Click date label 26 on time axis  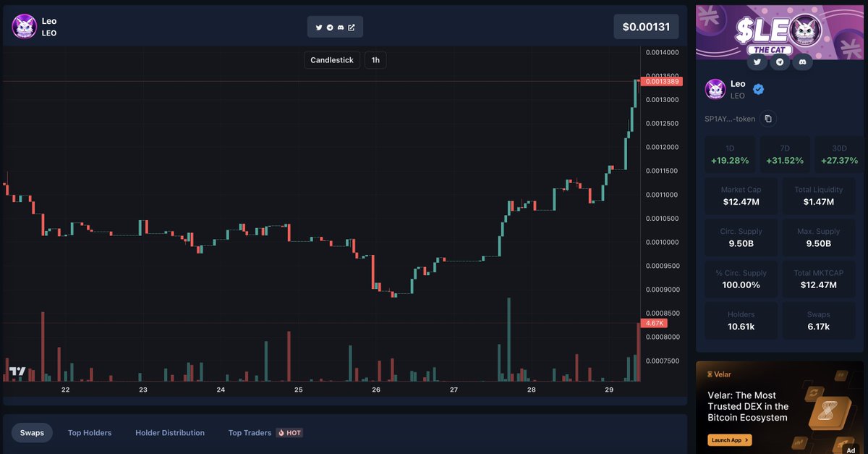pyautogui.click(x=376, y=390)
